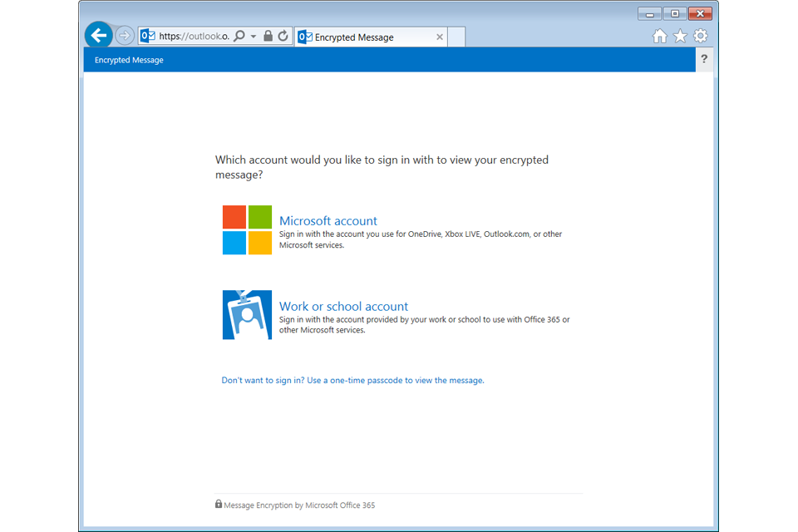Screen dimensions: 798x532
Task: Click the Microsoft four-color logo
Action: (247, 230)
